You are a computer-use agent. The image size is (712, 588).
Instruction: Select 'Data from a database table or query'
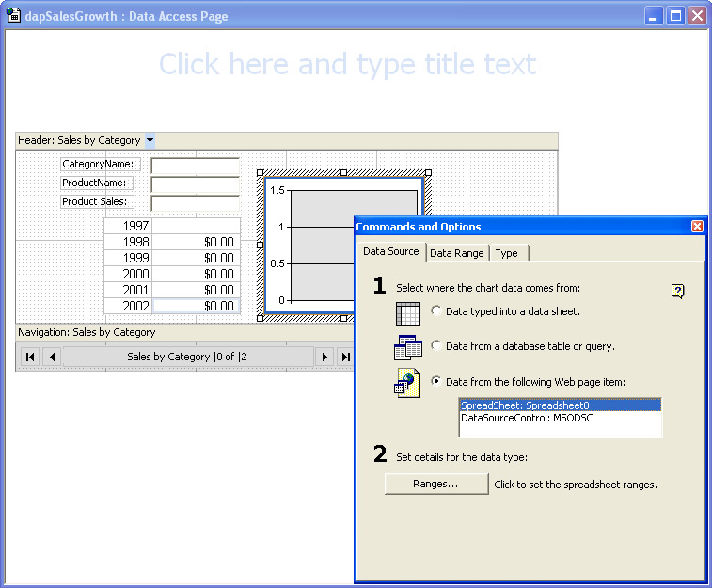[436, 346]
